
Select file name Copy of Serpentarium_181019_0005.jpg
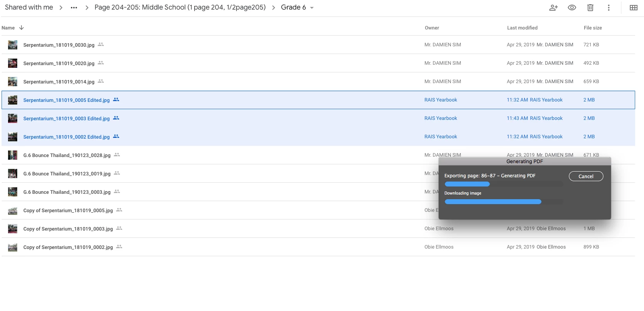coord(68,211)
